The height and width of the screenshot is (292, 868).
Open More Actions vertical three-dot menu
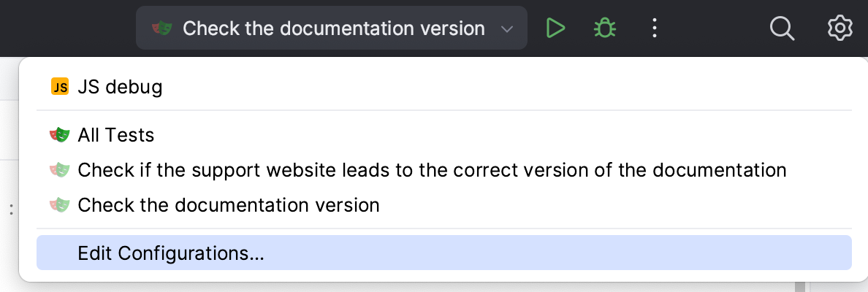655,28
